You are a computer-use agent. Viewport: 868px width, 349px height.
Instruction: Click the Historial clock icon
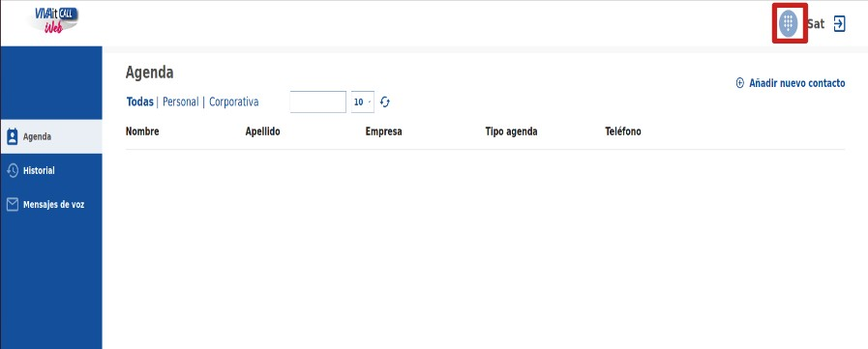point(13,170)
